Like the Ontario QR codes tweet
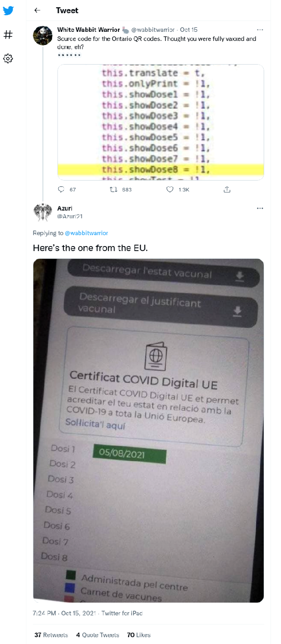The height and width of the screenshot is (644, 281). click(x=170, y=189)
